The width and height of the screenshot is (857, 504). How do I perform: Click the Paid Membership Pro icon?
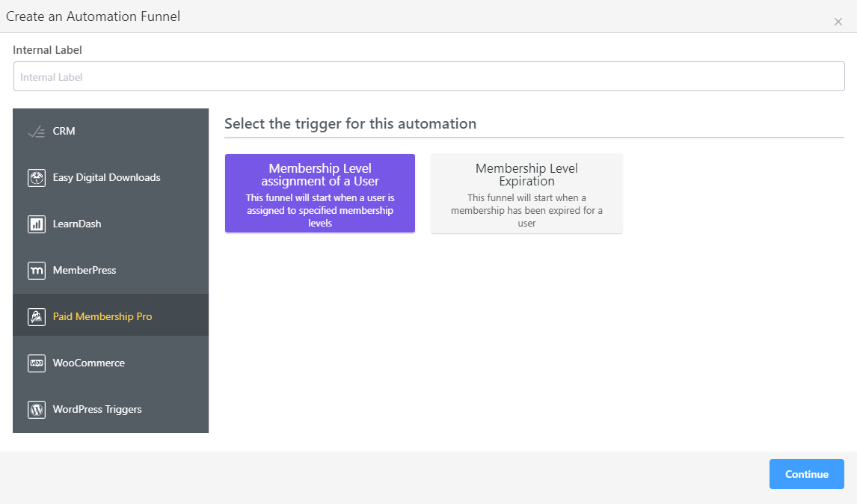pos(36,316)
